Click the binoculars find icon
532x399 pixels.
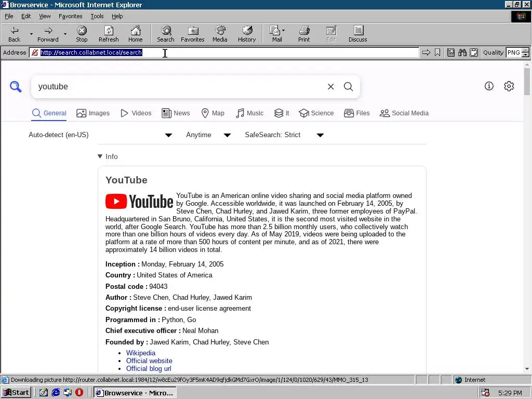point(462,52)
